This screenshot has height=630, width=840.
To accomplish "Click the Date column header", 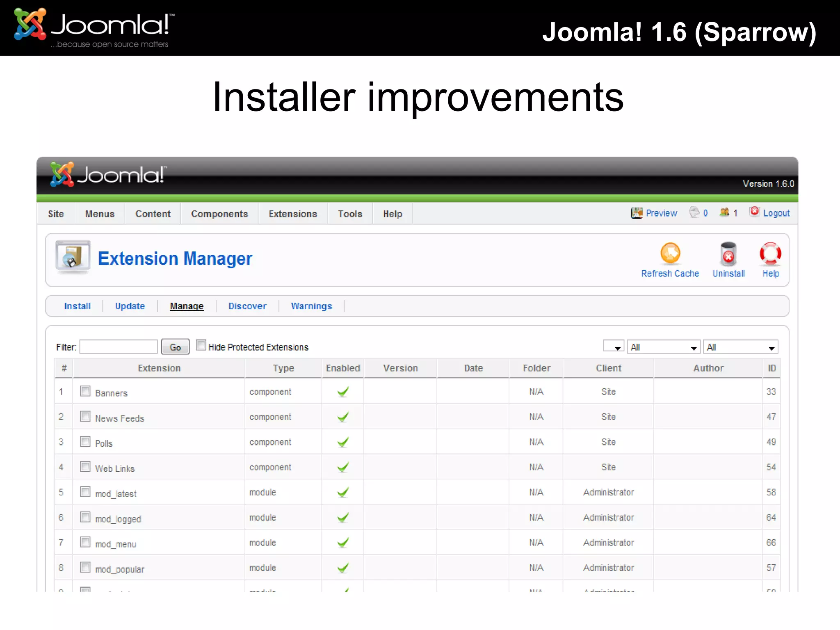I will pyautogui.click(x=473, y=368).
